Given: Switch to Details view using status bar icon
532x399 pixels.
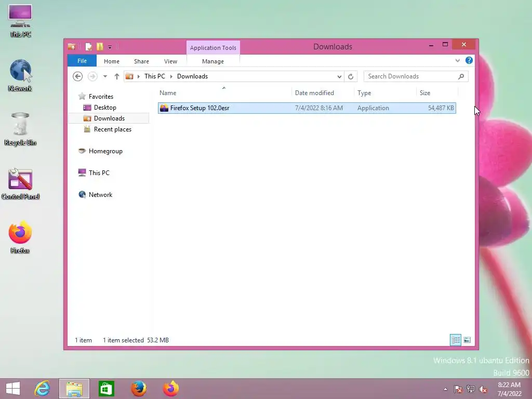Looking at the screenshot, I should point(455,340).
